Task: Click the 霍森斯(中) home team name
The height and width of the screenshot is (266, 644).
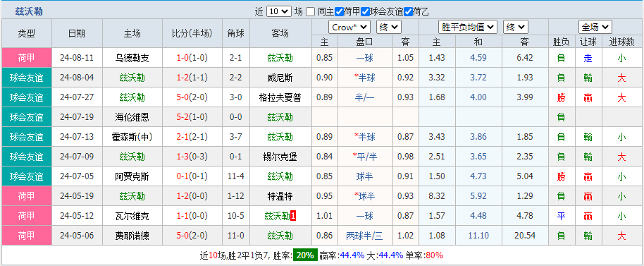Action: point(132,137)
